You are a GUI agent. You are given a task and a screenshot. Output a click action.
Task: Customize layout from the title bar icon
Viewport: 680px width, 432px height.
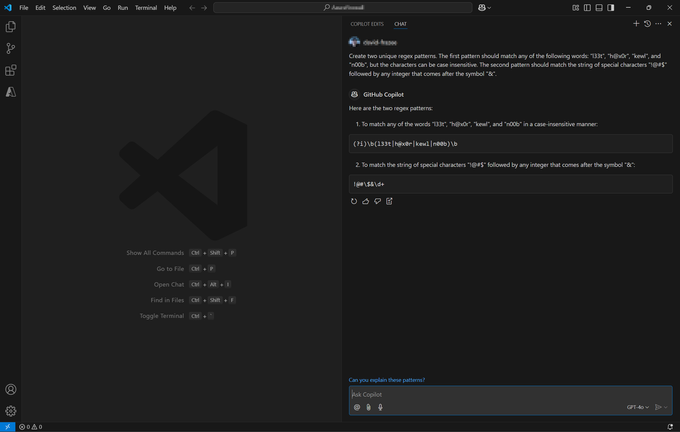tap(575, 8)
